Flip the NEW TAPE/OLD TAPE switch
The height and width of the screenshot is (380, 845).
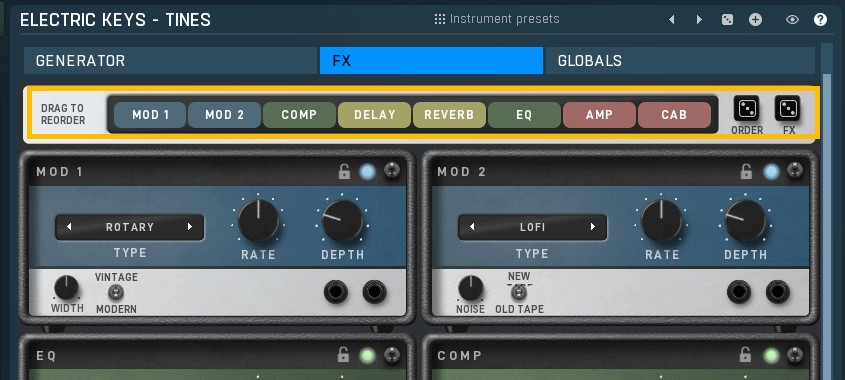click(x=518, y=292)
